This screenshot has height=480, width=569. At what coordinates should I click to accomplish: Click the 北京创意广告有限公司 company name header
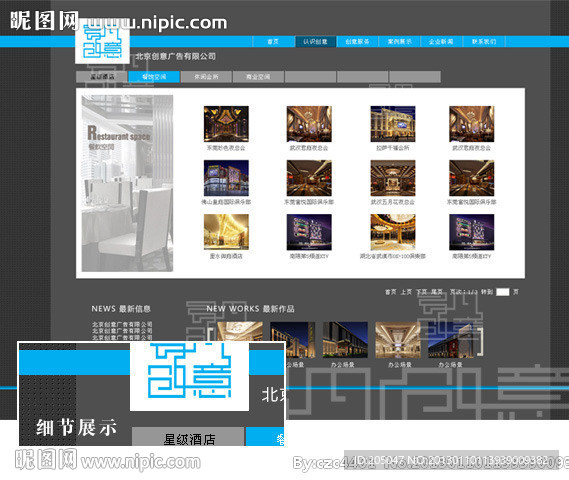tap(176, 56)
